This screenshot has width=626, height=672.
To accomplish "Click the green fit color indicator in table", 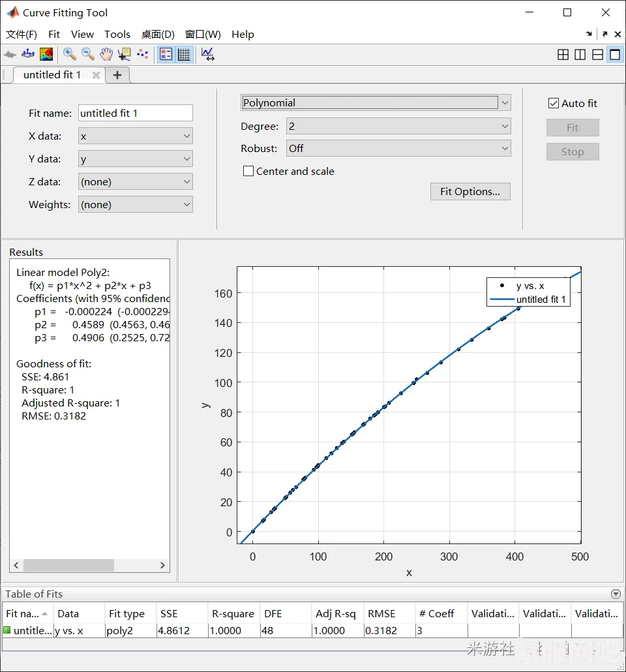I will coord(7,630).
